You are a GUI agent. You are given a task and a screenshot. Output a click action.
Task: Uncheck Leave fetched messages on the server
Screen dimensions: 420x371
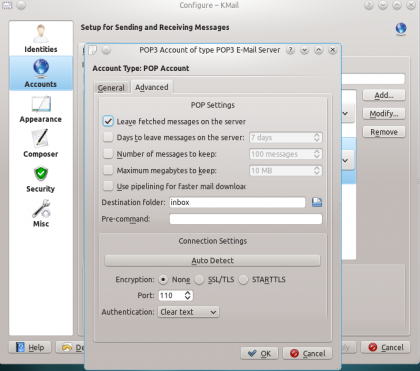108,121
